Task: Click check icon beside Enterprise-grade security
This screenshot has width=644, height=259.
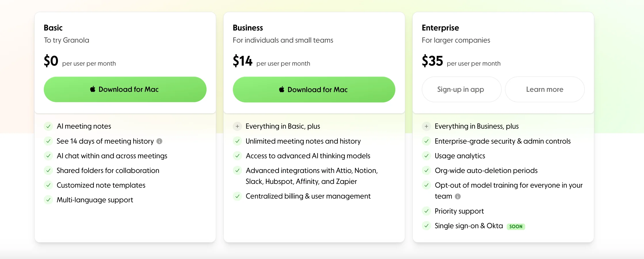Action: click(x=426, y=141)
